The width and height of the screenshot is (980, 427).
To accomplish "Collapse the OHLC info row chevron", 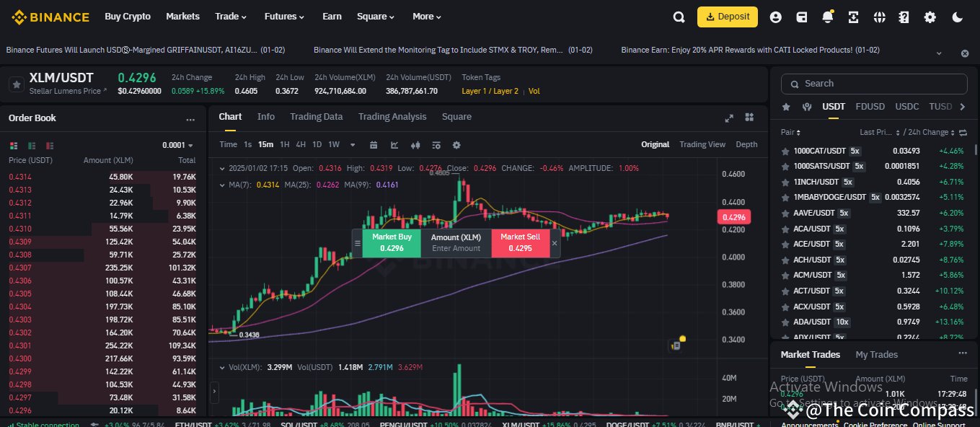I will pyautogui.click(x=222, y=168).
